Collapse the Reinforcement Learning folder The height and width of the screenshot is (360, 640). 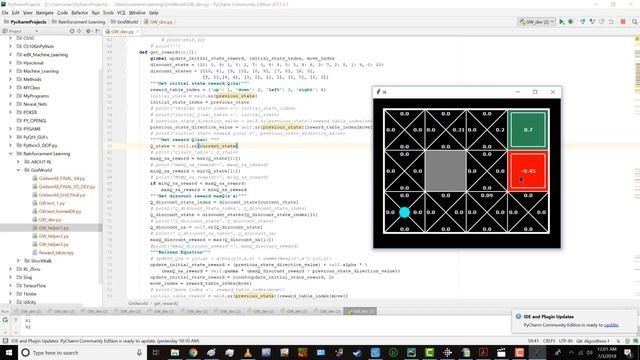tap(11, 153)
